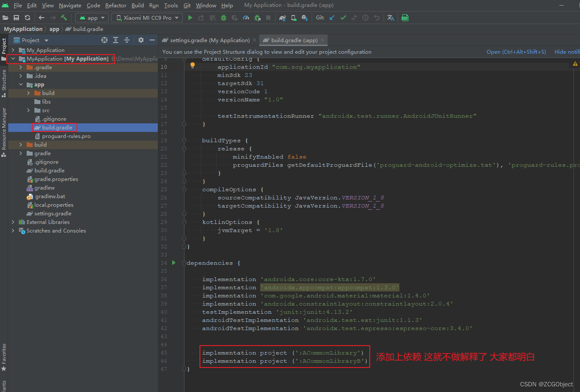Viewport: 580px width, 392px height.
Task: Open the 'app' run configuration dropdown
Action: tap(92, 18)
